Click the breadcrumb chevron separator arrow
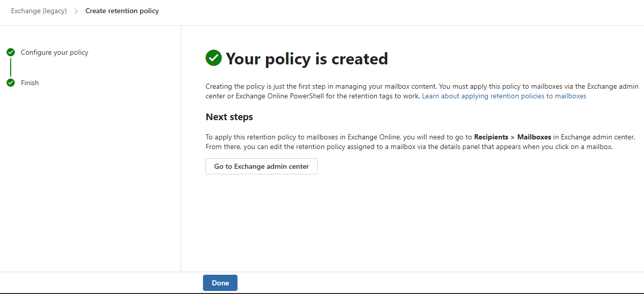This screenshot has height=294, width=644. click(x=76, y=11)
